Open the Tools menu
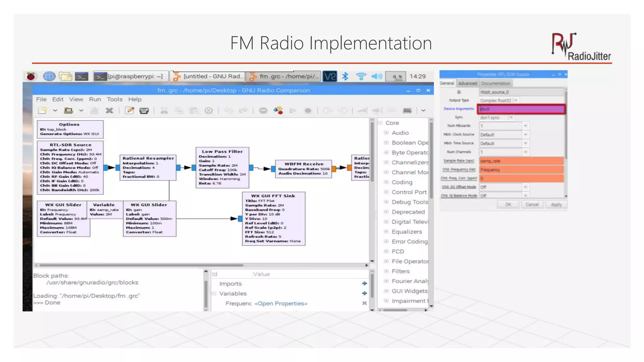 tap(114, 99)
